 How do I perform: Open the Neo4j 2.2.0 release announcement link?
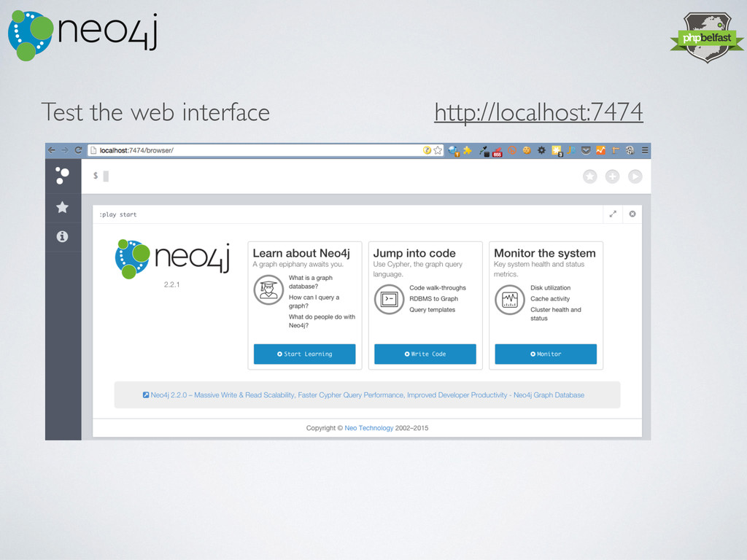click(x=367, y=394)
